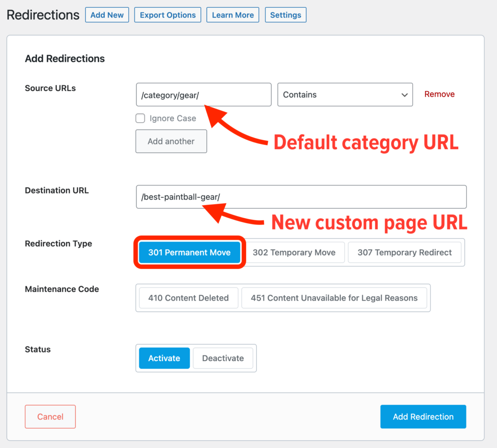Click the Source URL field with /category/gear/
Viewport: 497px width, 448px height.
click(x=203, y=95)
